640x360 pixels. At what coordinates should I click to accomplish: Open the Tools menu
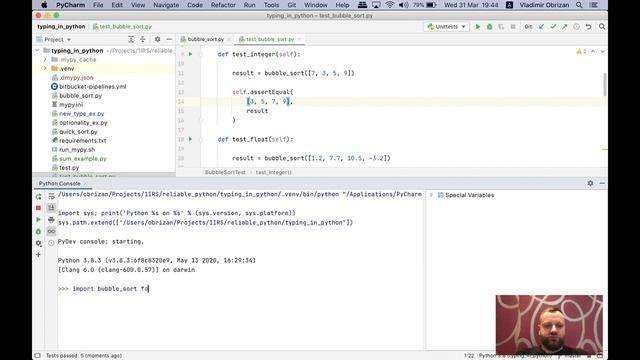(271, 5)
